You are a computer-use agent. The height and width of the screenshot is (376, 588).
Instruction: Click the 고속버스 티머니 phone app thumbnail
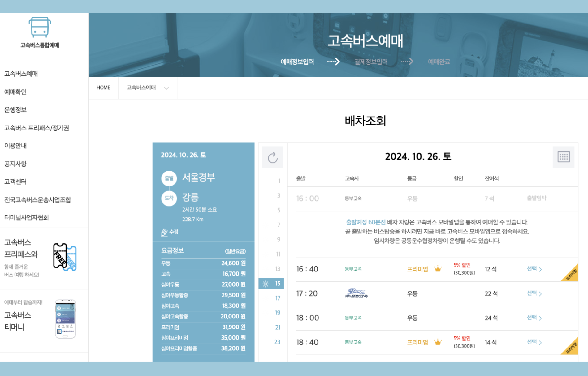click(66, 318)
